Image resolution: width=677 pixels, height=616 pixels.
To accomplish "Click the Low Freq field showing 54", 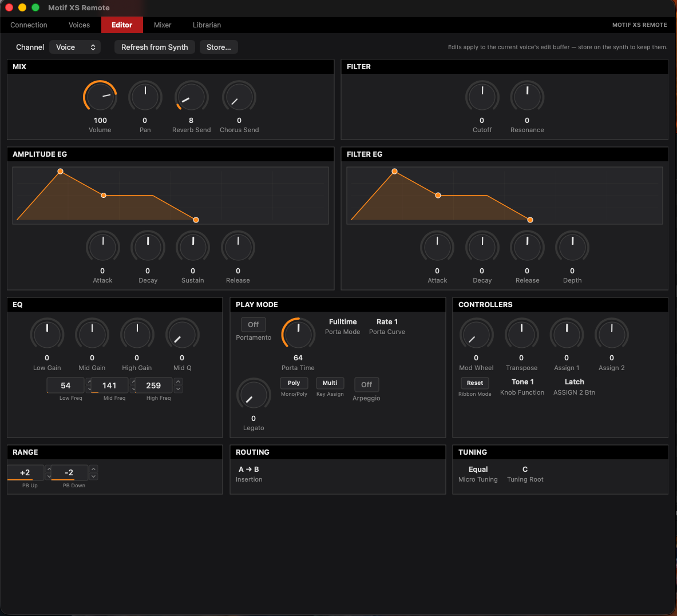I will (66, 386).
